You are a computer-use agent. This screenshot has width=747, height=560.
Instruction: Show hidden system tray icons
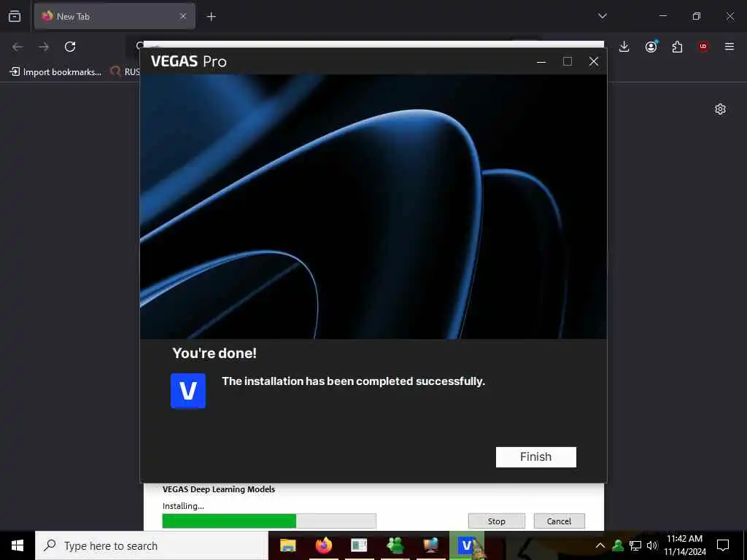pos(600,545)
